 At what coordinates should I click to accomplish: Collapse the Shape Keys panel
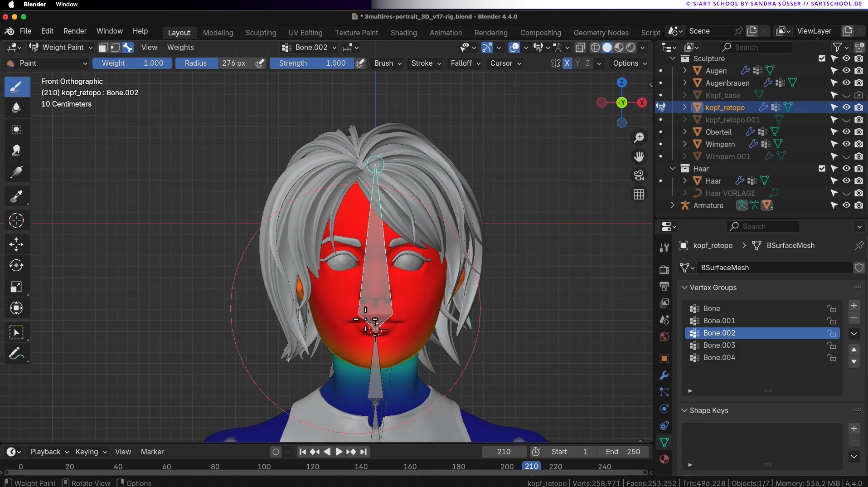click(684, 411)
